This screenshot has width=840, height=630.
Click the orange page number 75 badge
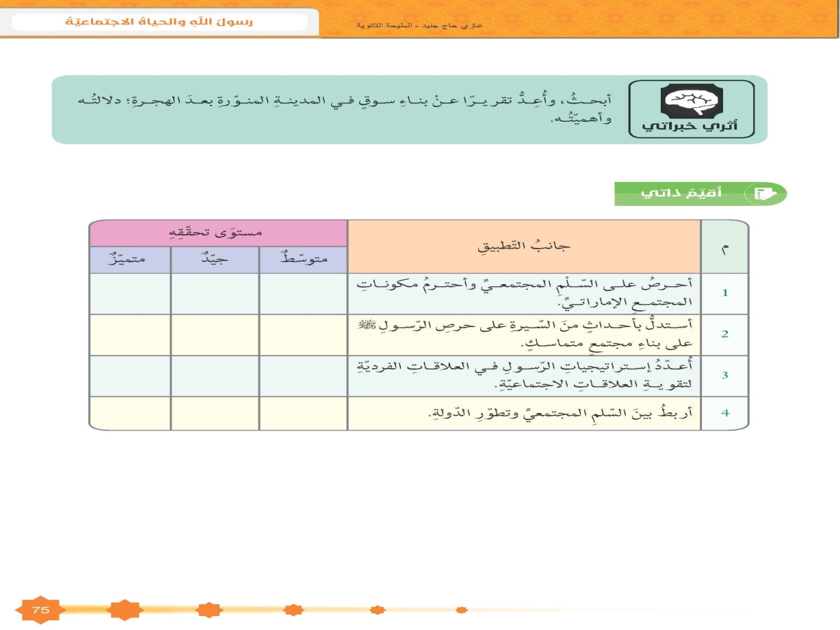coord(41,610)
